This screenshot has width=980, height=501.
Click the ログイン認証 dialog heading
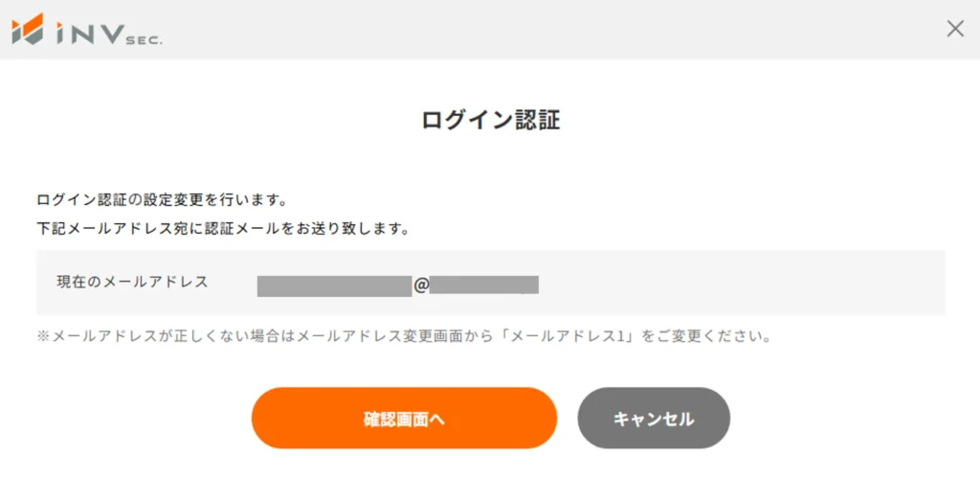(490, 120)
